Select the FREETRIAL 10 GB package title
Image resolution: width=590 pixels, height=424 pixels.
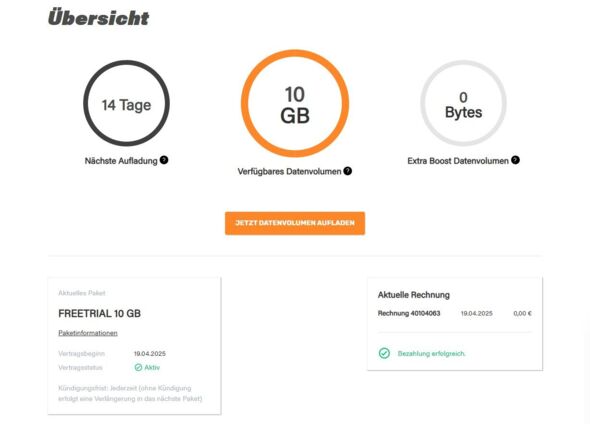[x=99, y=313]
